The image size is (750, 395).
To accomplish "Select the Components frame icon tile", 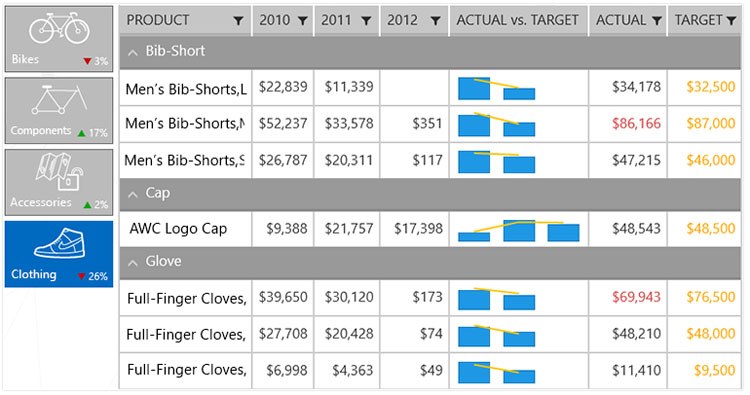I will 59,110.
